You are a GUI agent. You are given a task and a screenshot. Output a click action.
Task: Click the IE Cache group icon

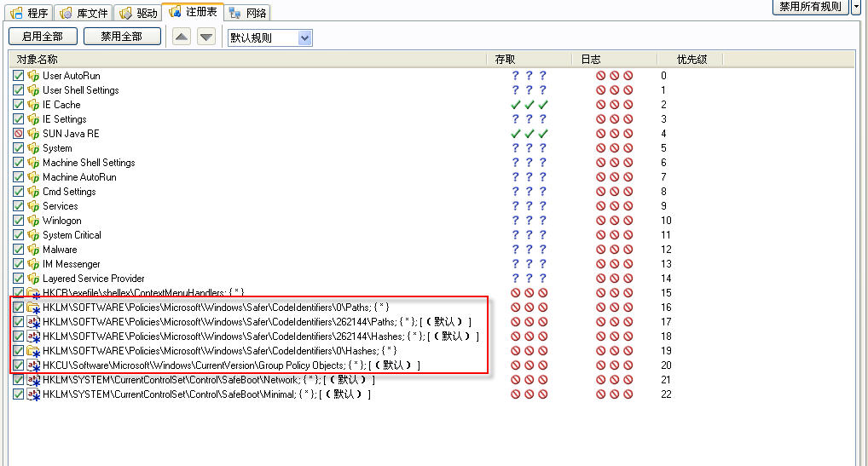pyautogui.click(x=33, y=105)
